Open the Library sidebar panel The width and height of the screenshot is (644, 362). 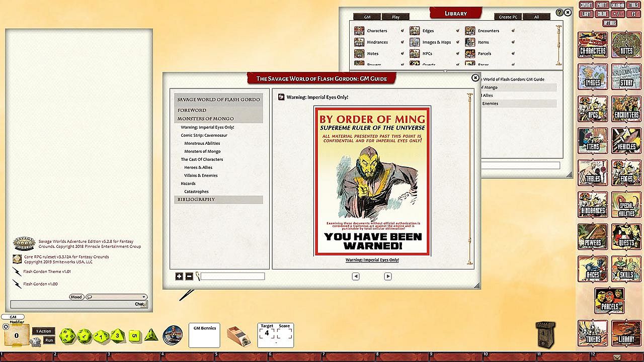[x=626, y=333]
